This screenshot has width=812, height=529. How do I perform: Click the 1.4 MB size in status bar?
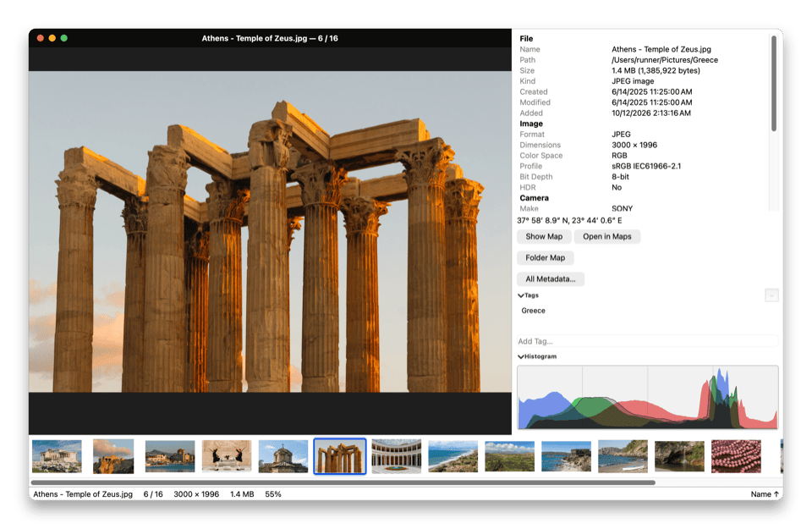[x=242, y=494]
